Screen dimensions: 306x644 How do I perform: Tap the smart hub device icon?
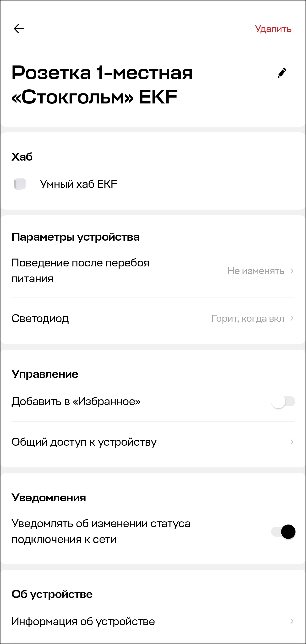tap(20, 184)
